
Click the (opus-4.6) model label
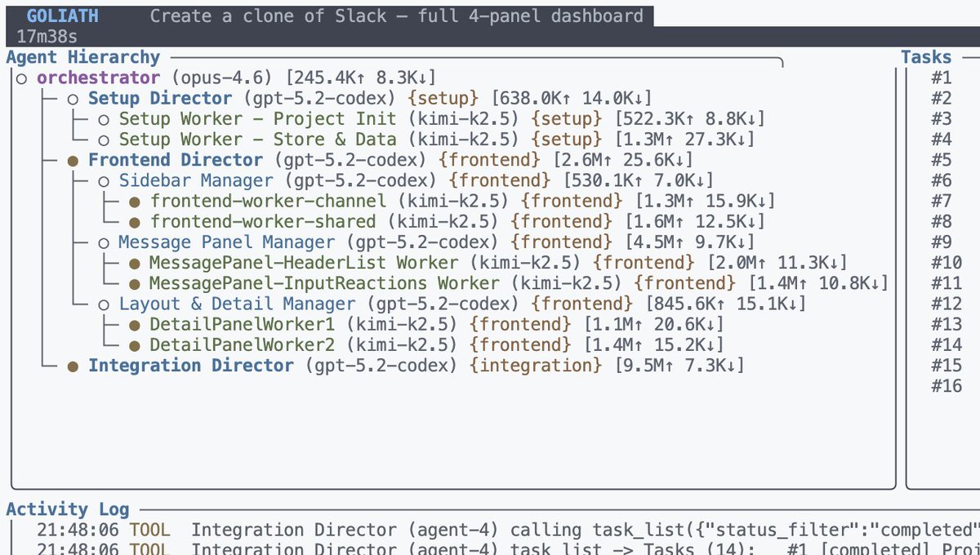pos(222,78)
